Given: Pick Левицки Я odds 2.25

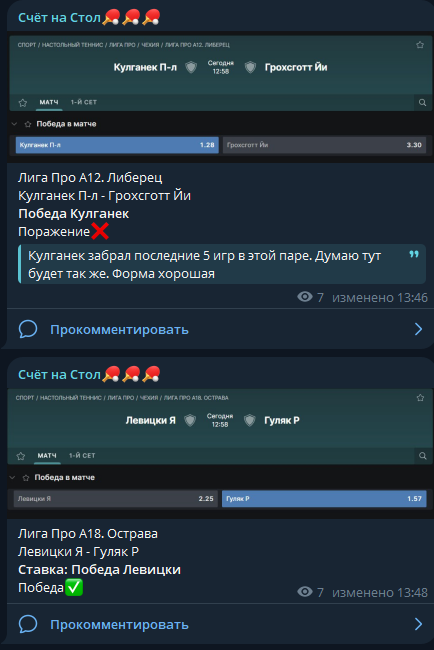Looking at the screenshot, I should pyautogui.click(x=115, y=499).
